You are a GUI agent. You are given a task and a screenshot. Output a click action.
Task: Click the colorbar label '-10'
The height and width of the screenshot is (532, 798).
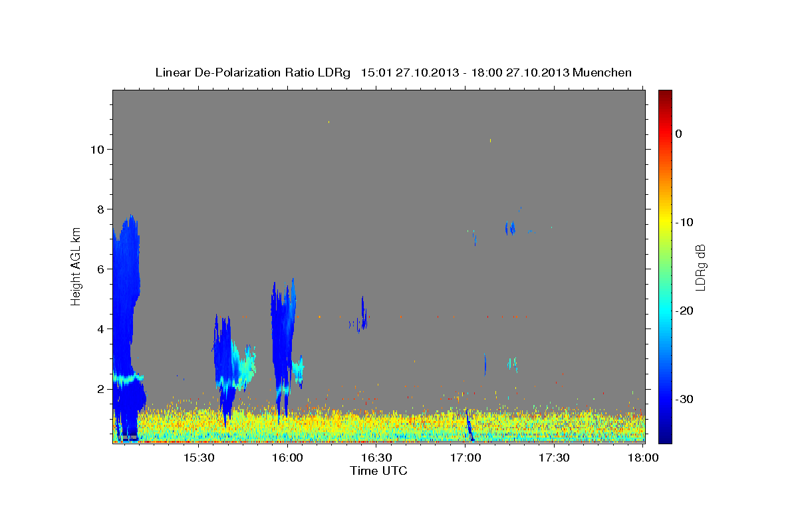pyautogui.click(x=685, y=222)
